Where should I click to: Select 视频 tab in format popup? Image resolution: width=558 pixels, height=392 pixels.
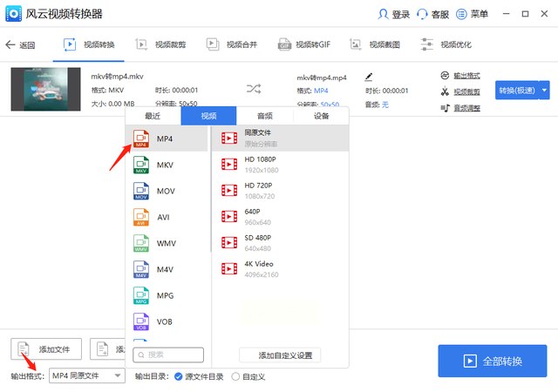[208, 116]
